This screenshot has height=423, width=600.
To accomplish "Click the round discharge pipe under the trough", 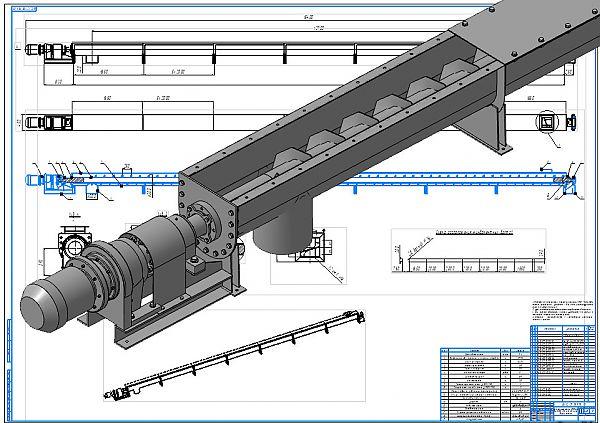I will [277, 232].
